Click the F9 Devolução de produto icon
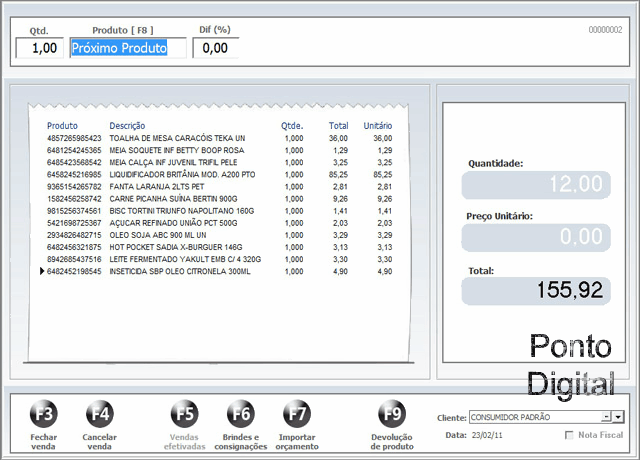 392,414
